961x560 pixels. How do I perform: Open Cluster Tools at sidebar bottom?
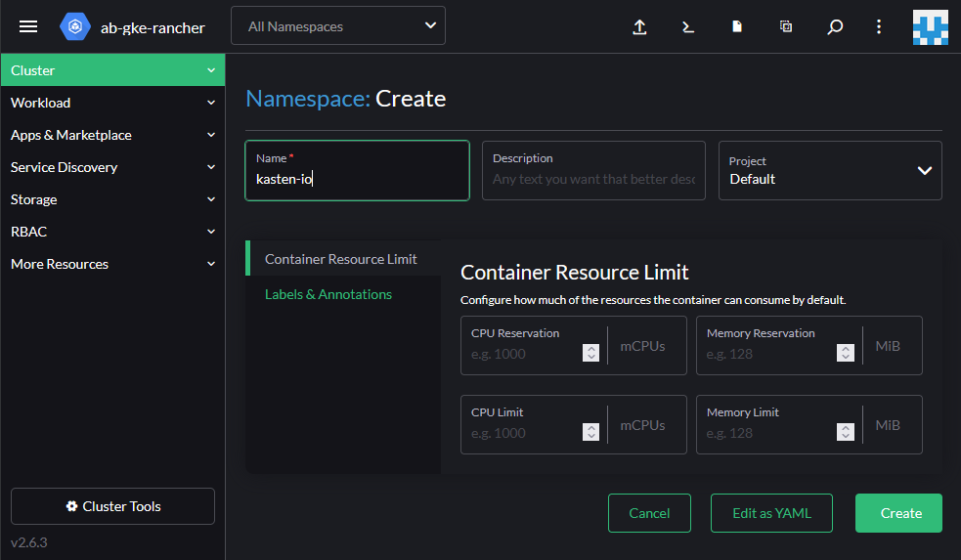112,506
